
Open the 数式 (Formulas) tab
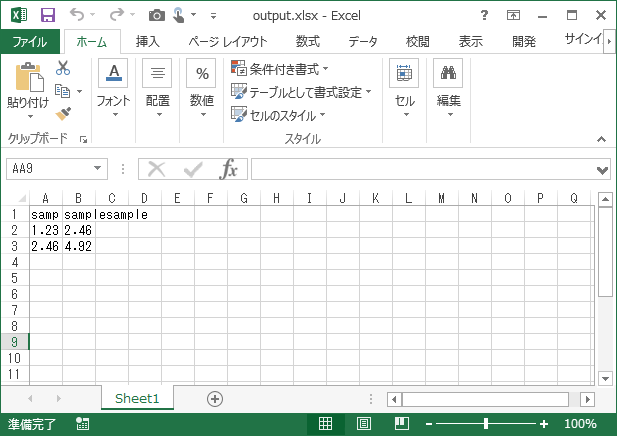click(308, 41)
